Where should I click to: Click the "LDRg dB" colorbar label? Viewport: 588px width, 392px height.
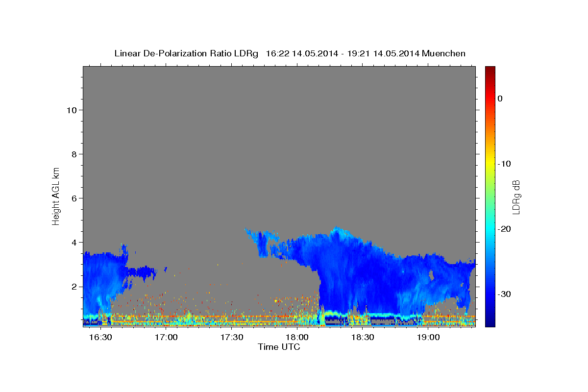[x=515, y=197]
